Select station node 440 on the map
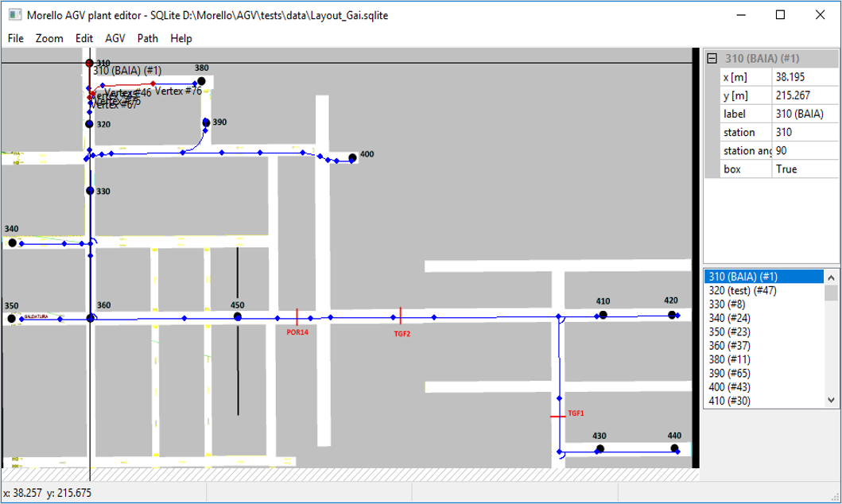842x504 pixels. coord(674,448)
